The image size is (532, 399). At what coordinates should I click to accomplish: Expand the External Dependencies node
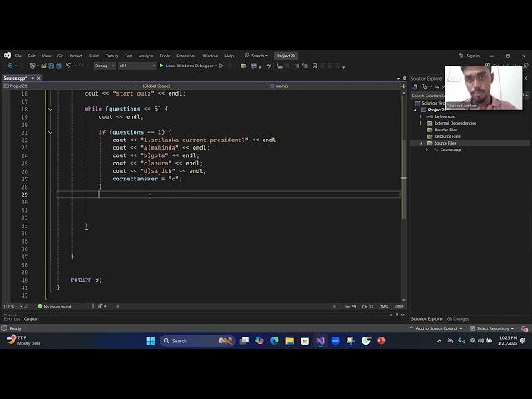coord(421,123)
